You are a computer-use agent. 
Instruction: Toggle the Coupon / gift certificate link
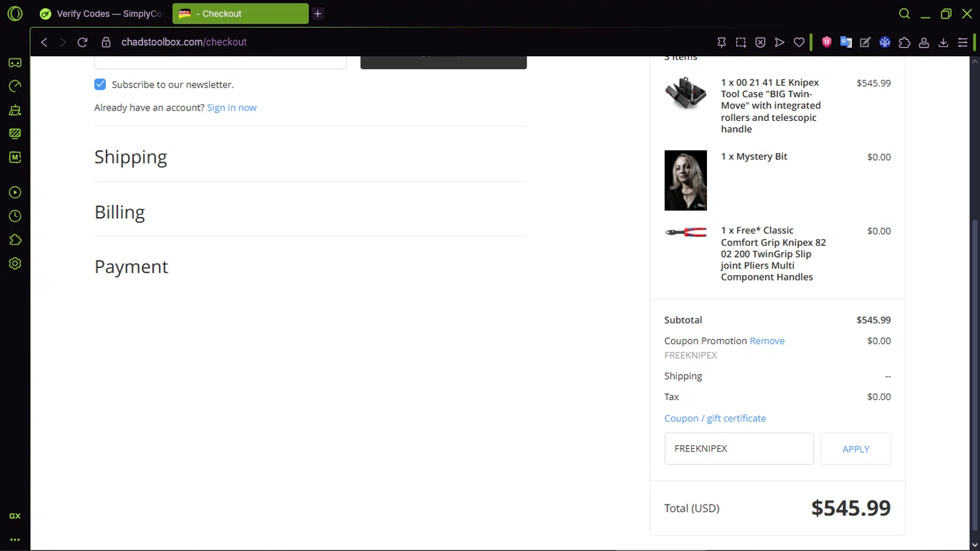pyautogui.click(x=715, y=418)
